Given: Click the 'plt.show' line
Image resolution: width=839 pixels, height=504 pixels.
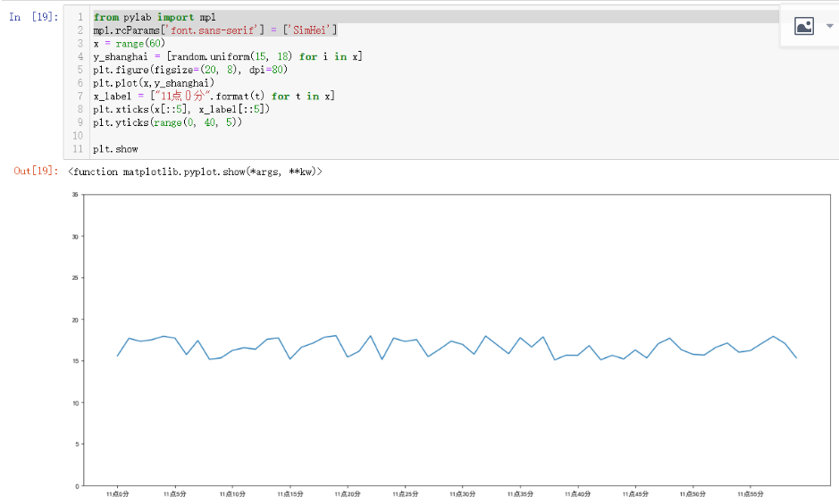Looking at the screenshot, I should (115, 148).
